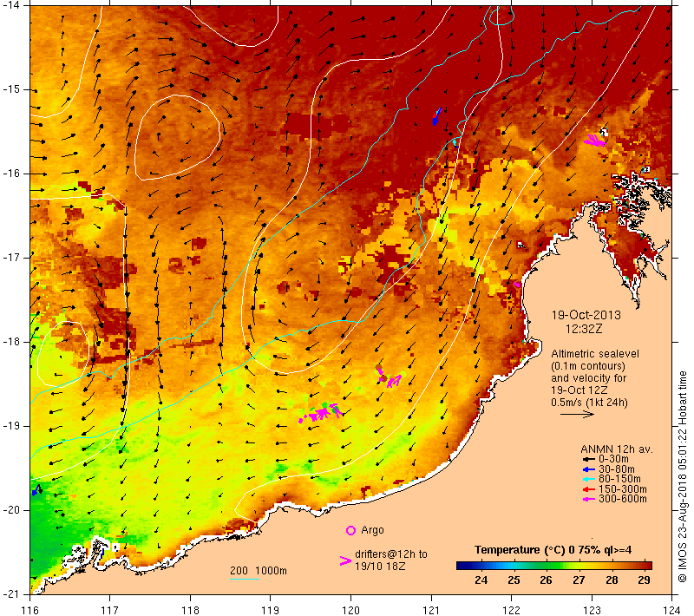Click the blue 30-80m legend arrow

point(589,469)
